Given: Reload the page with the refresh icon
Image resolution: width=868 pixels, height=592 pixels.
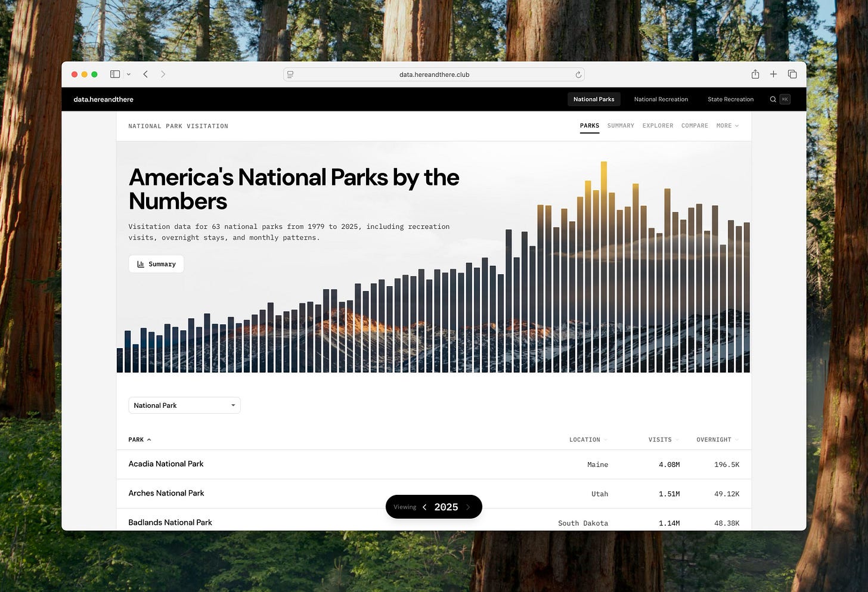Looking at the screenshot, I should (578, 75).
